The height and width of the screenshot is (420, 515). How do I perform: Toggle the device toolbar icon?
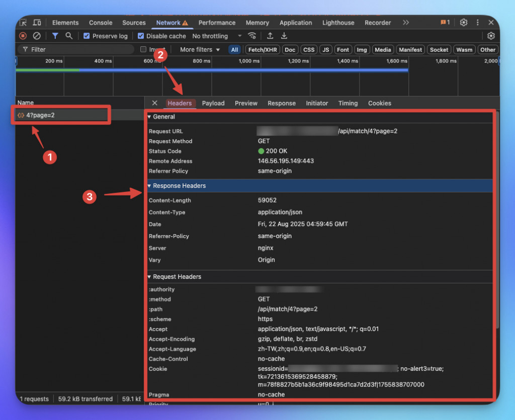37,23
